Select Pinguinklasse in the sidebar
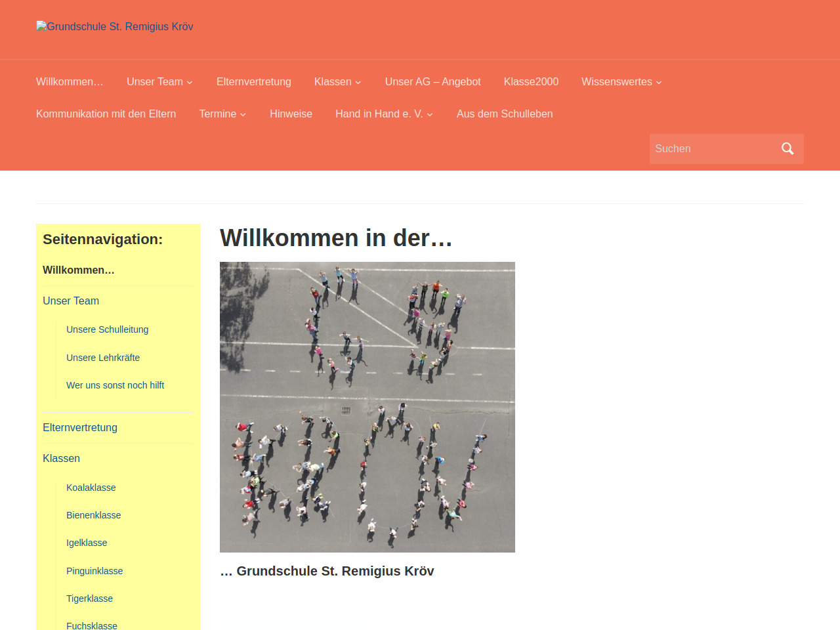 click(94, 571)
